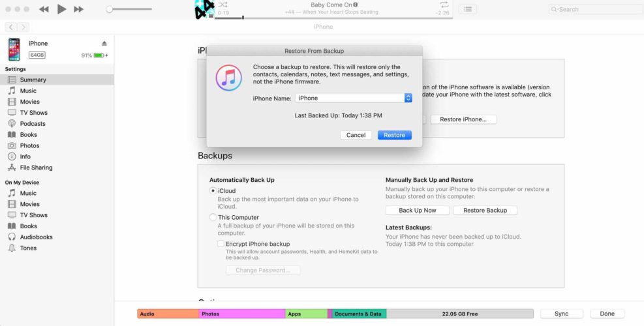Click the 91% battery indicator

coord(95,55)
